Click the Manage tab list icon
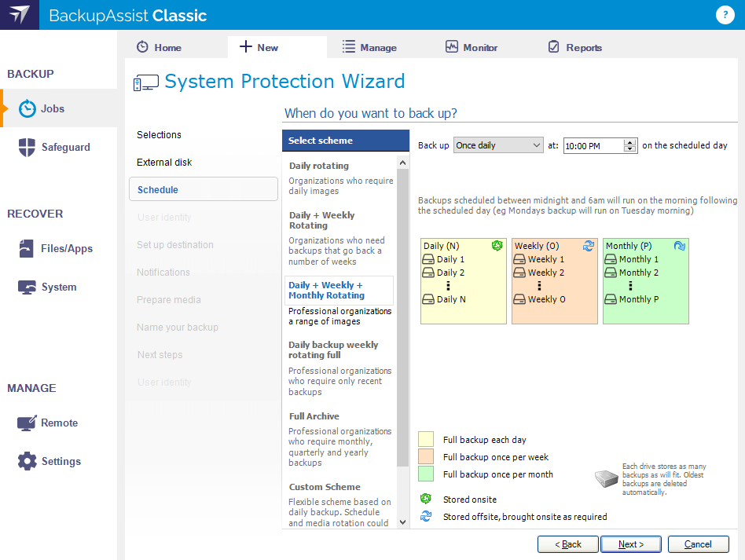The width and height of the screenshot is (745, 560). point(349,46)
